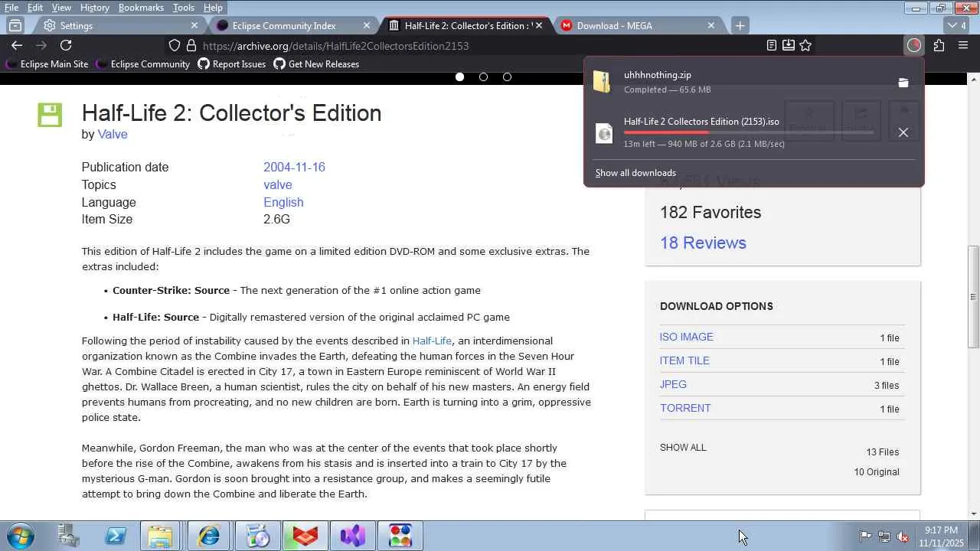Image resolution: width=980 pixels, height=551 pixels.
Task: Cancel the Half-Life 2 ISO download
Action: [903, 132]
